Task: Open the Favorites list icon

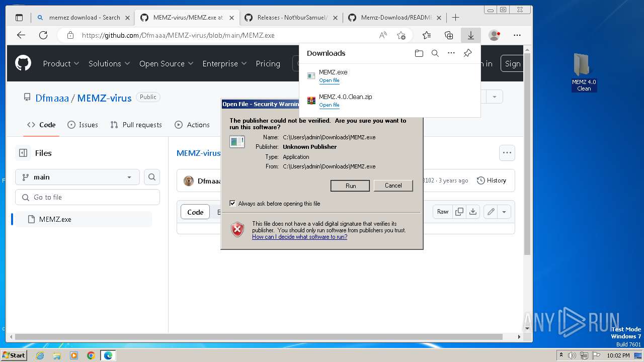Action: coord(427,35)
